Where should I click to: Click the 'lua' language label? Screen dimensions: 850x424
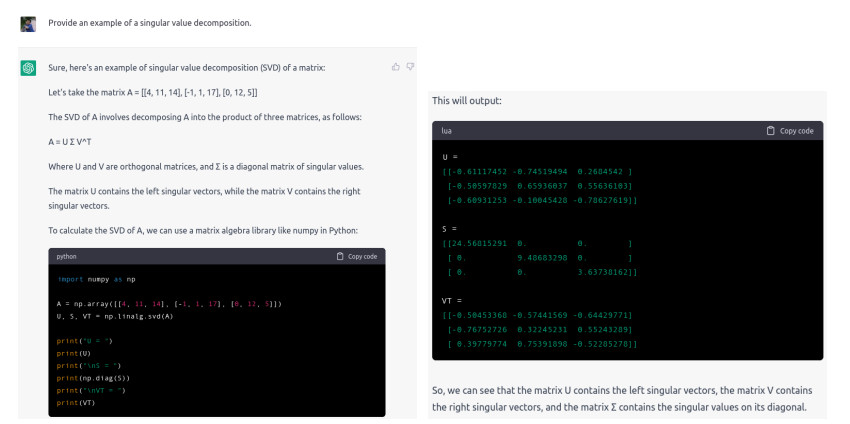click(446, 130)
